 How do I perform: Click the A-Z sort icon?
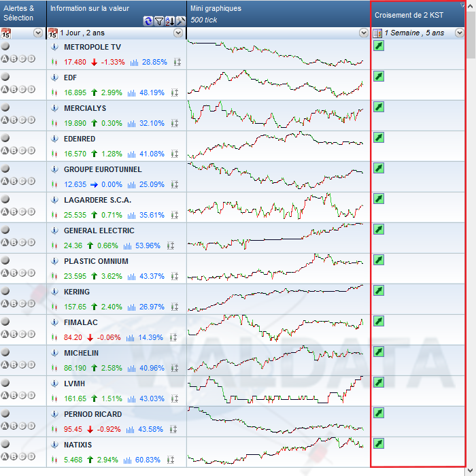(170, 21)
